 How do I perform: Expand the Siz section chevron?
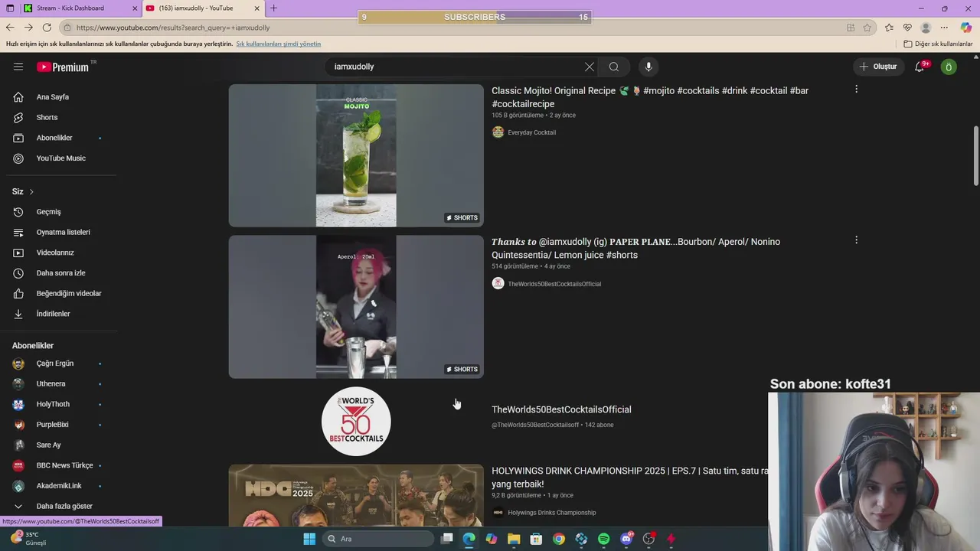coord(31,191)
